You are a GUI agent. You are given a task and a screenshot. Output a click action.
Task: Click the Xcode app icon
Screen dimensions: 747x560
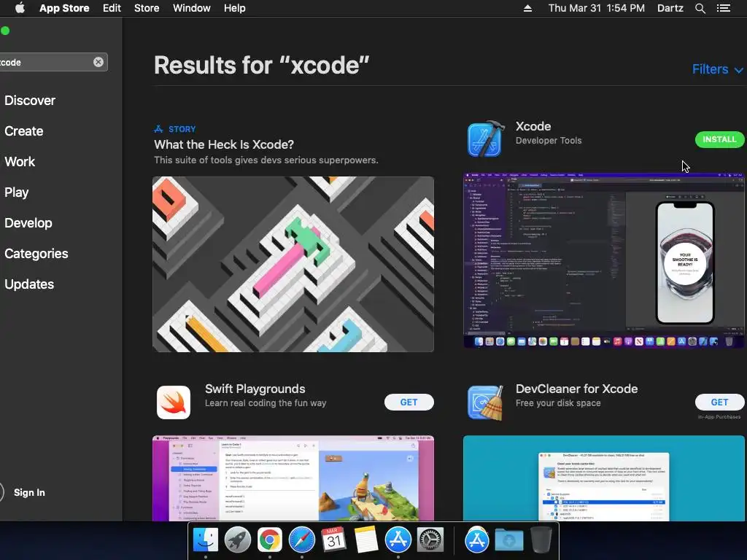click(485, 139)
